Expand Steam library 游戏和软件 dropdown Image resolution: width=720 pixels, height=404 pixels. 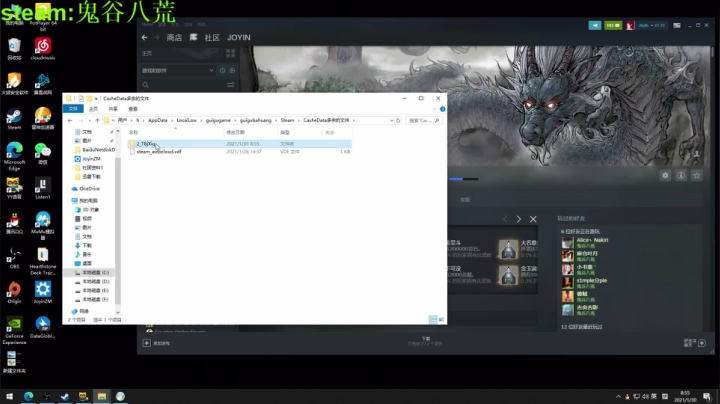177,71
